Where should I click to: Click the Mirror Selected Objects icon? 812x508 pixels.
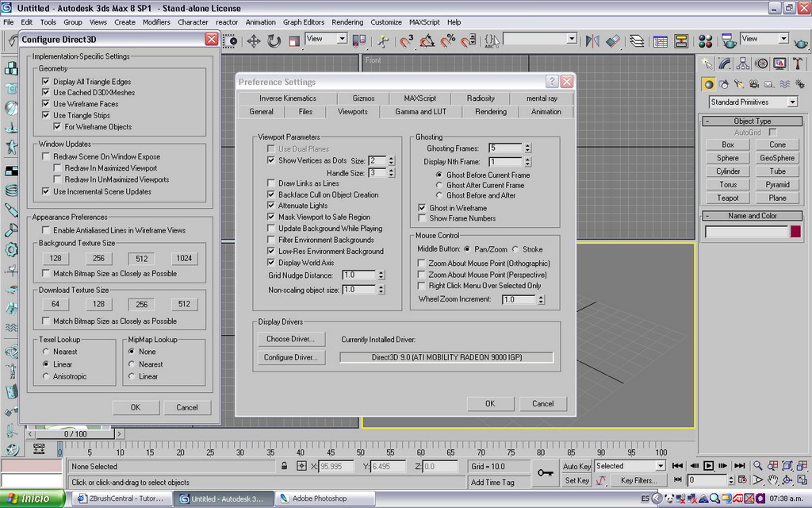592,40
